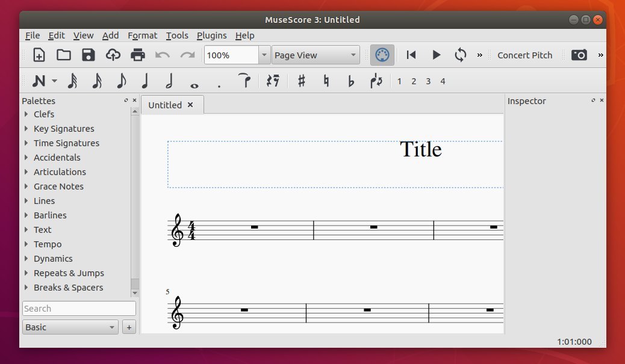Screen dimensions: 625x364
Task: Expand the Breaks & Spacers palette
Action: pos(26,287)
